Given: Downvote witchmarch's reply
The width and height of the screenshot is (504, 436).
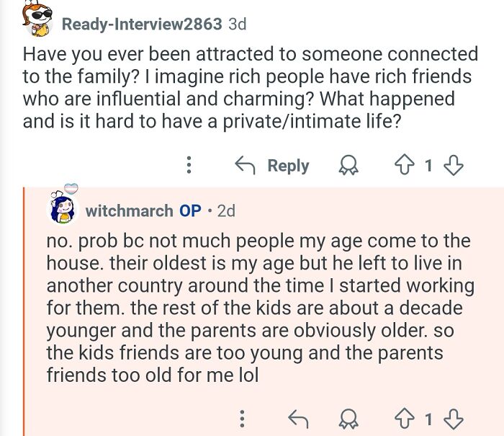Looking at the screenshot, I should click(453, 419).
